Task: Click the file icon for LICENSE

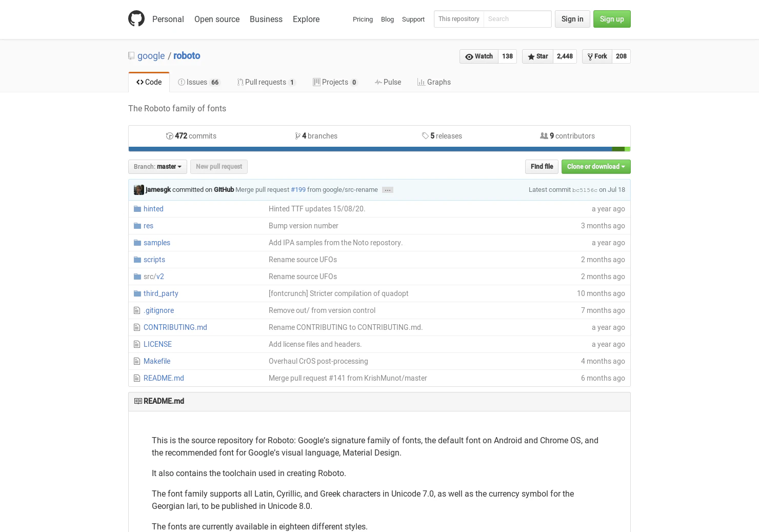Action: [137, 344]
